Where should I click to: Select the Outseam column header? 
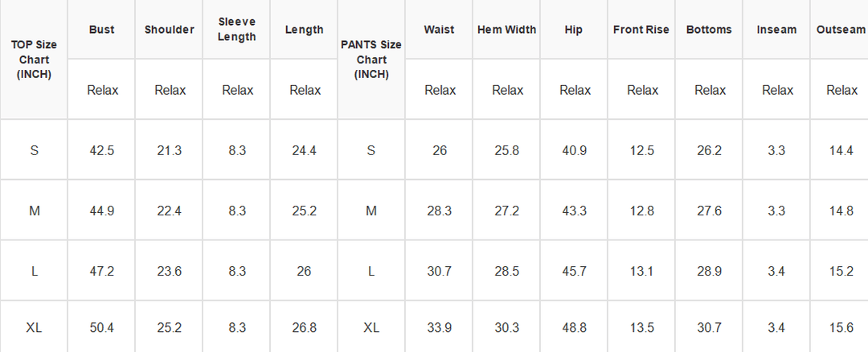tap(840, 29)
